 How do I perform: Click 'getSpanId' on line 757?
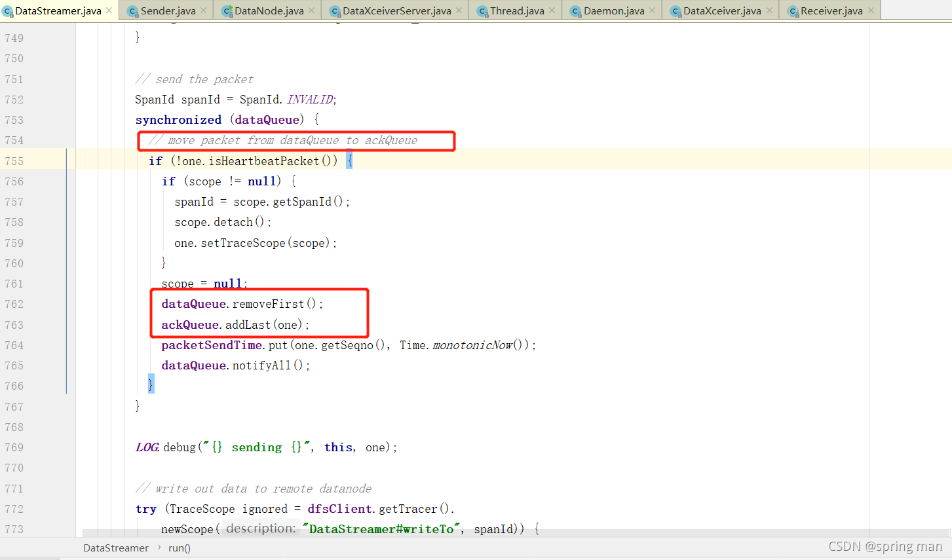(302, 202)
